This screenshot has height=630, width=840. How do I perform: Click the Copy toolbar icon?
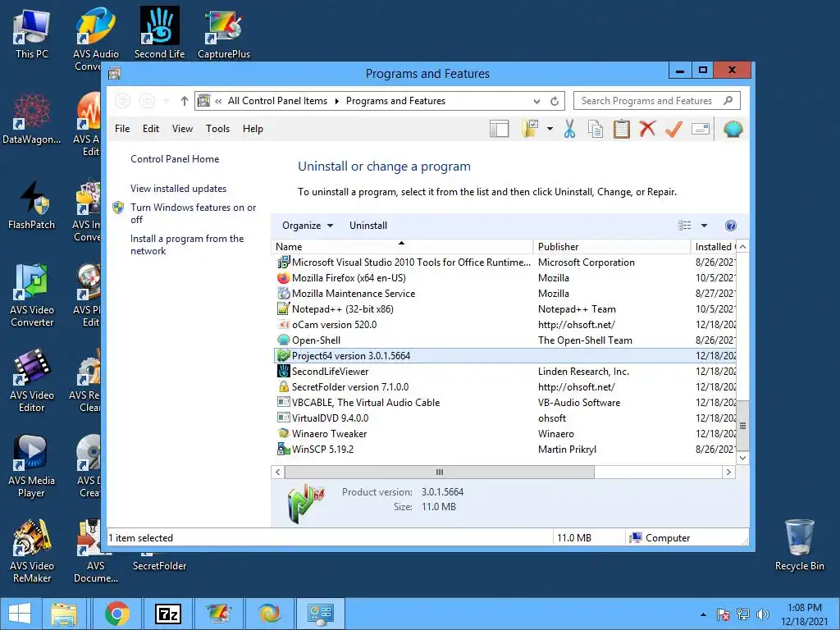pos(596,129)
